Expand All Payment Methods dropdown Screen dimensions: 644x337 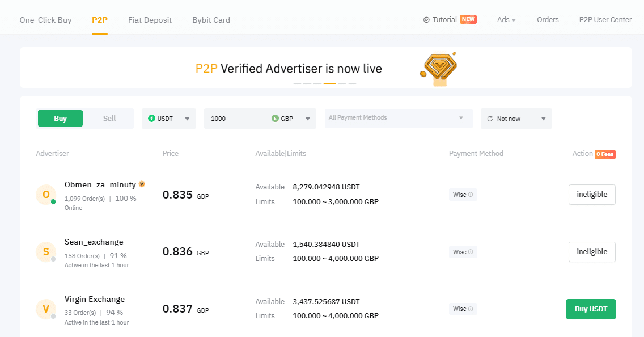click(x=399, y=118)
